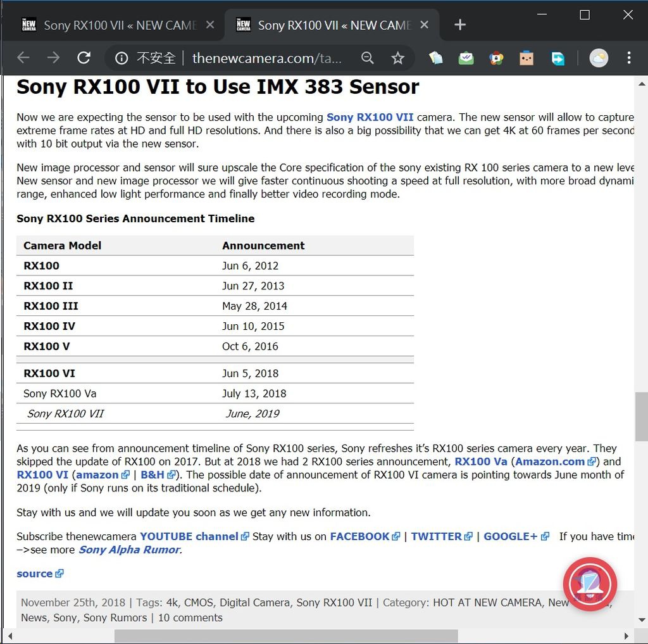Go forward to the next page
The width and height of the screenshot is (648, 644).
click(53, 58)
